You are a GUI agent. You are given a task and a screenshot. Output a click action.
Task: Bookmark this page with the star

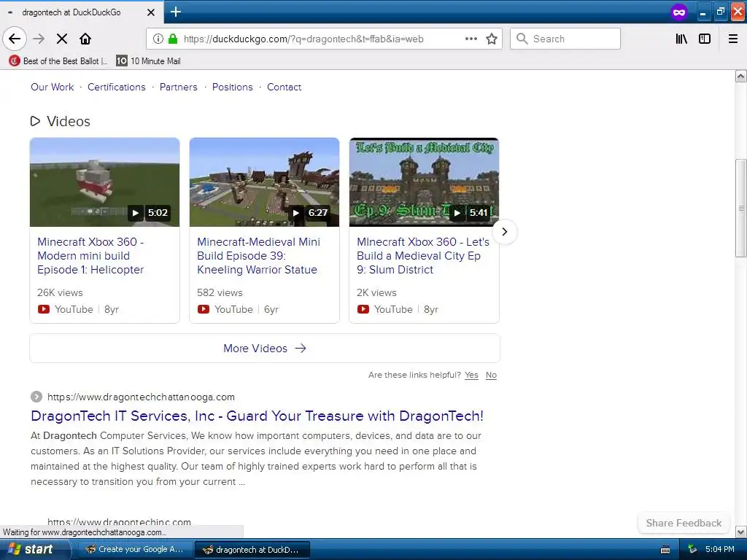tap(492, 39)
